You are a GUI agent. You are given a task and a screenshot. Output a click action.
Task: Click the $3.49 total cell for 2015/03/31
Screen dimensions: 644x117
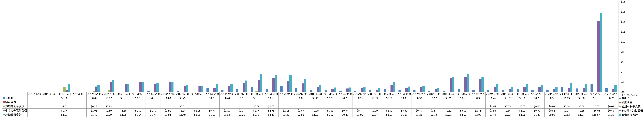point(256,115)
